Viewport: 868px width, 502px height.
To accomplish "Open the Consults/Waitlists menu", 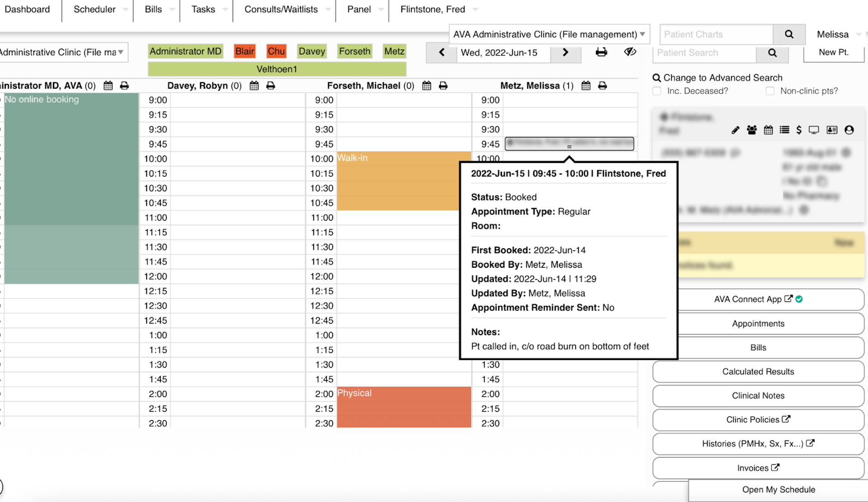I will coord(281,9).
